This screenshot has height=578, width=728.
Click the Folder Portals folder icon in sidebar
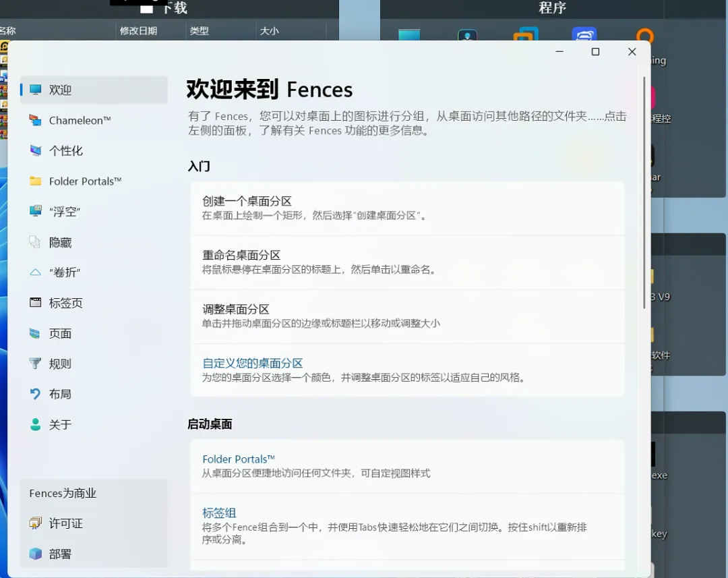(35, 181)
